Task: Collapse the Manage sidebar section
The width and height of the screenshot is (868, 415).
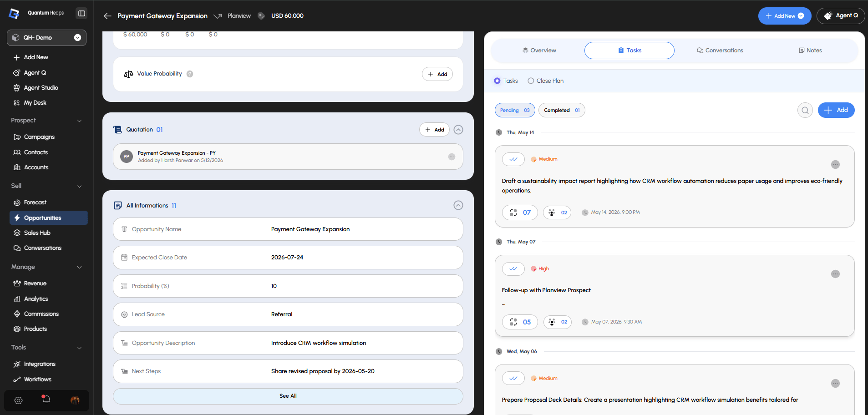Action: pyautogui.click(x=80, y=267)
